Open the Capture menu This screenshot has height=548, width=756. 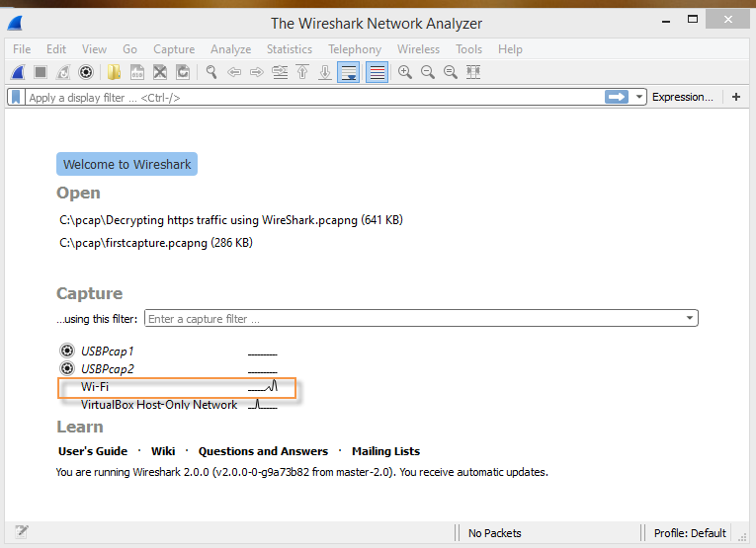[x=174, y=49]
